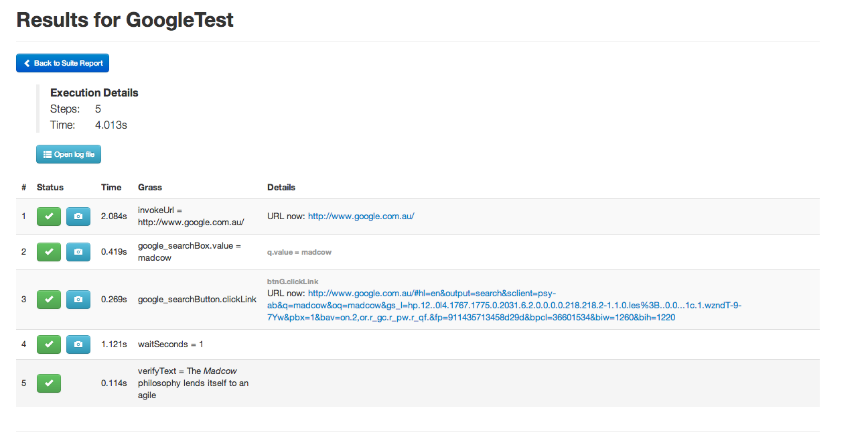Screen dimensions: 868x439
Task: Click the success check for google_searchButton.clickLink
Action: point(48,299)
